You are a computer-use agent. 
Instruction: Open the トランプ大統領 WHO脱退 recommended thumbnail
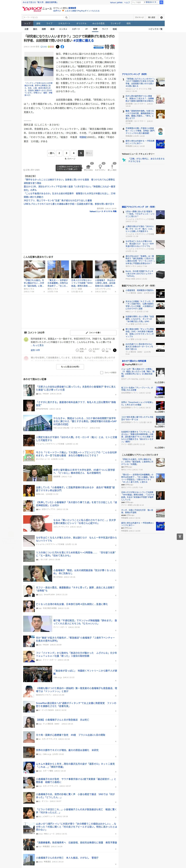pyautogui.click(x=82, y=269)
